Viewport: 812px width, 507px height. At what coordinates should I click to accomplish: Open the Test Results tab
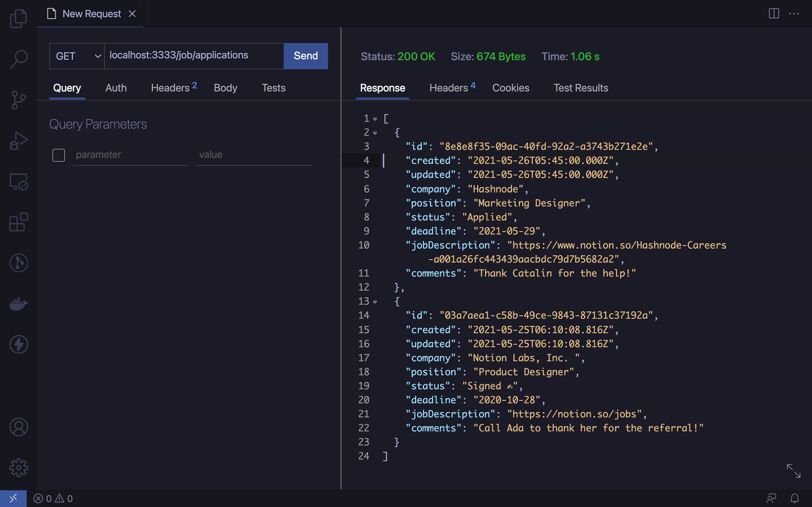click(580, 88)
